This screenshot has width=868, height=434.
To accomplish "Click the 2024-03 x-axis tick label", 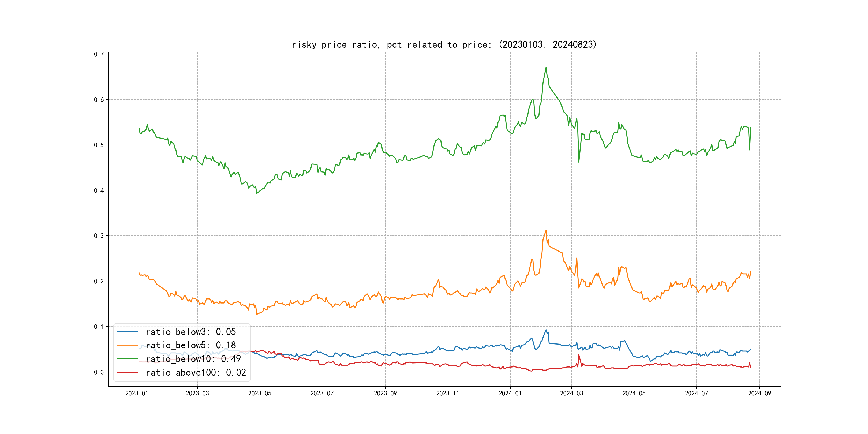I will (x=571, y=394).
